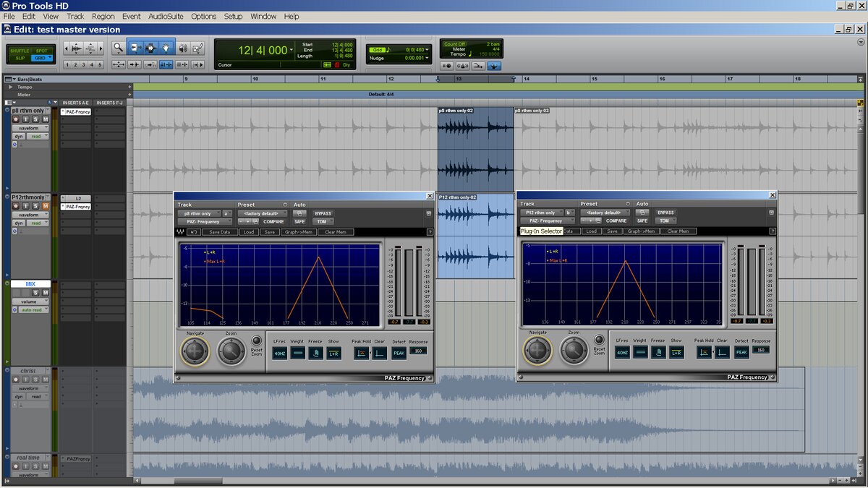Click Freeze hand icon in right PAZ plugin

click(658, 353)
